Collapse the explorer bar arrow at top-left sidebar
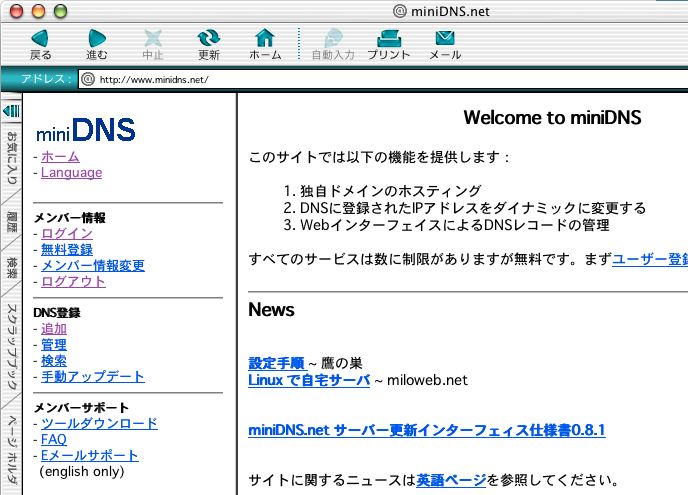Viewport: 688px width, 495px height. click(11, 111)
